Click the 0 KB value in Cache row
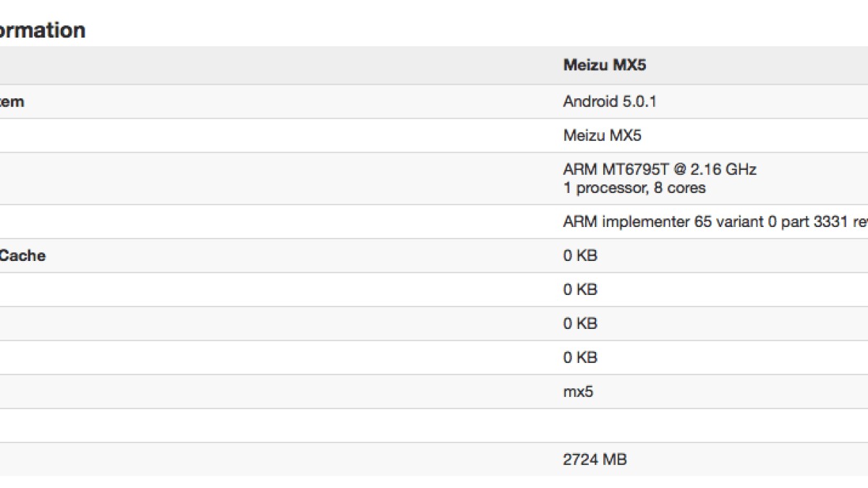 [580, 256]
